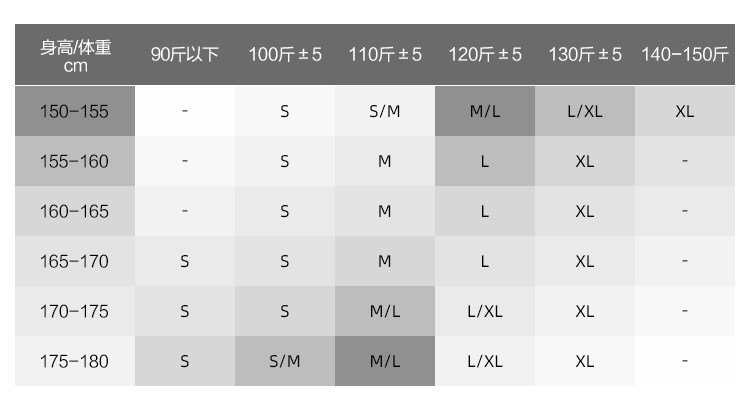Select the 110斤±5 column header
750x410 pixels.
385,55
